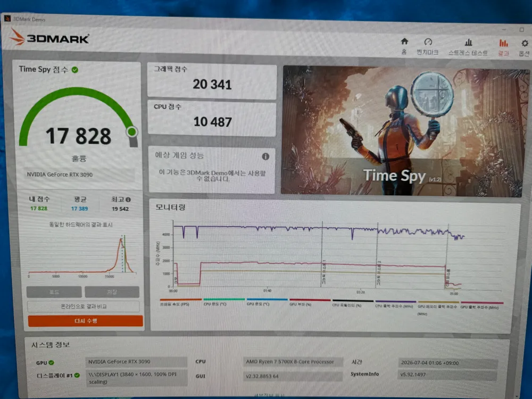
Task: Click the green check next to Display #1
Action: click(x=77, y=375)
